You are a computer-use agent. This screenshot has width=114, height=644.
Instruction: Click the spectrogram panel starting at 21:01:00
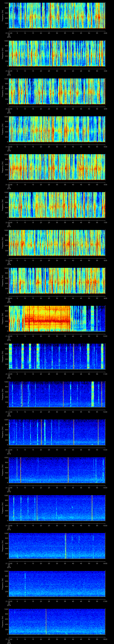click(x=57, y=16)
